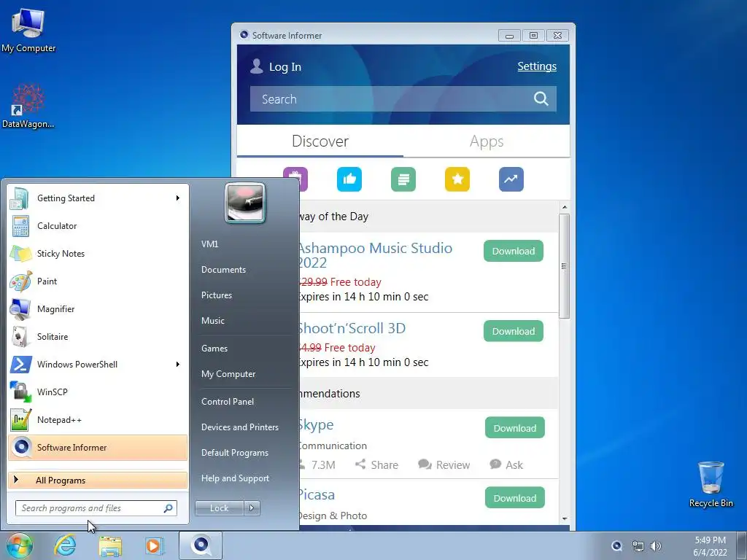Click the scrollbar down arrow in Software Informer
This screenshot has width=747, height=560.
[565, 518]
